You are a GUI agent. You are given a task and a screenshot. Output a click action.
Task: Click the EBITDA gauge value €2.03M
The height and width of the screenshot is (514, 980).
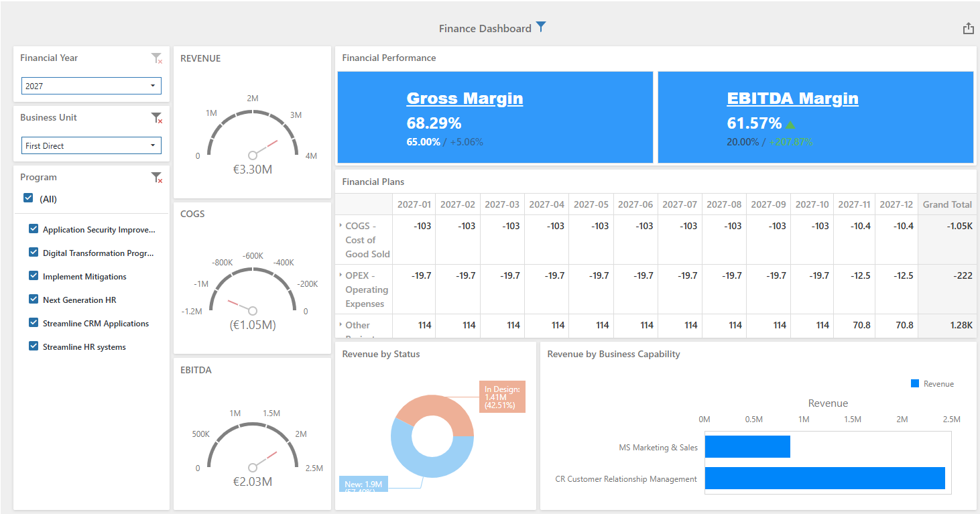coord(252,481)
